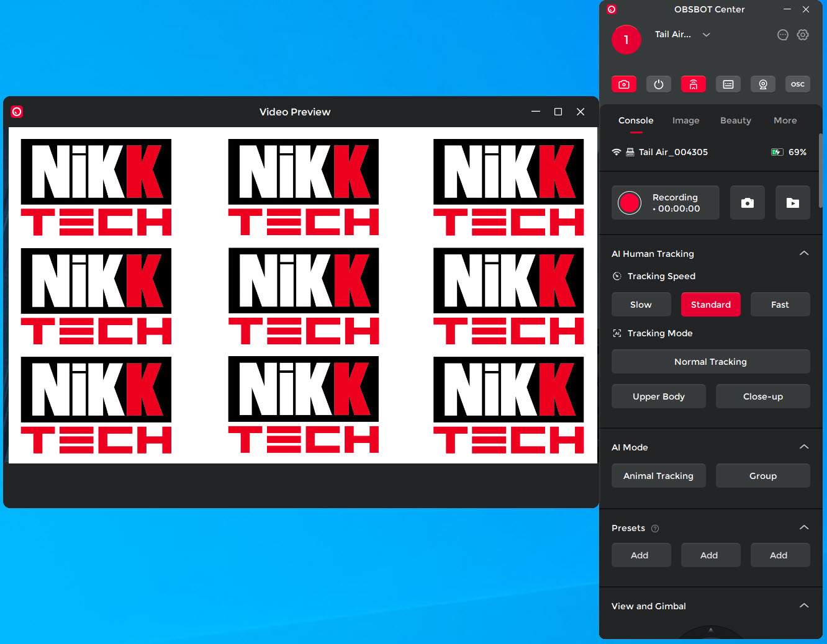Enable Group AI mode
The height and width of the screenshot is (644, 827).
(763, 476)
